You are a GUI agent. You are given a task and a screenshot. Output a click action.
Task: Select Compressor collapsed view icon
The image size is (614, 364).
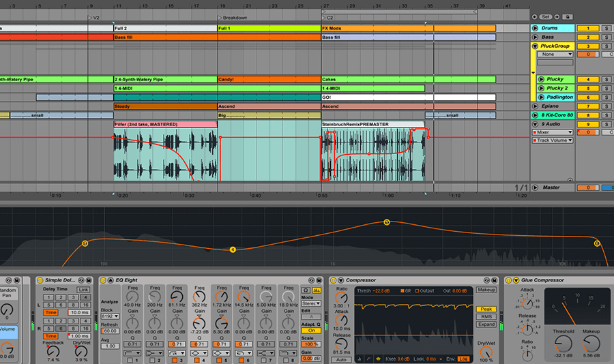coord(360,359)
